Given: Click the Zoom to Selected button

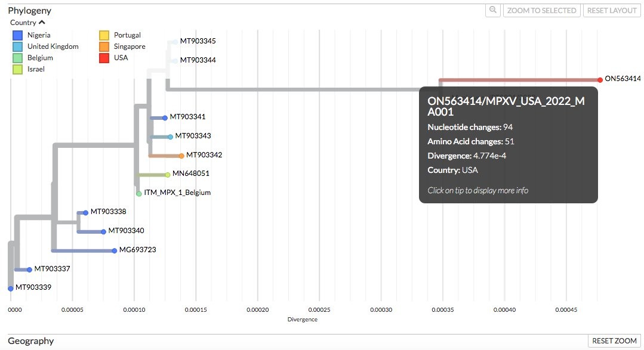Looking at the screenshot, I should click(541, 10).
